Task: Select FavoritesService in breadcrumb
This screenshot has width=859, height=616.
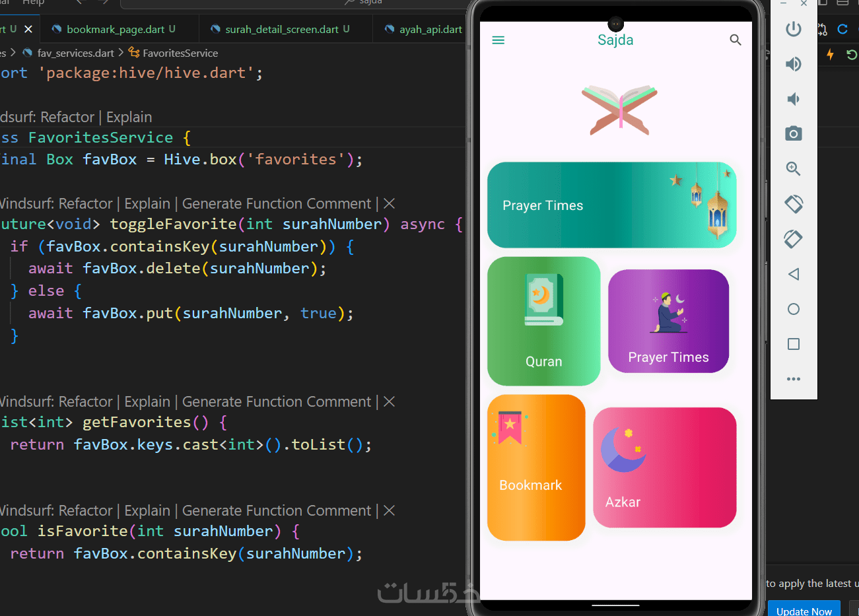Action: tap(180, 53)
